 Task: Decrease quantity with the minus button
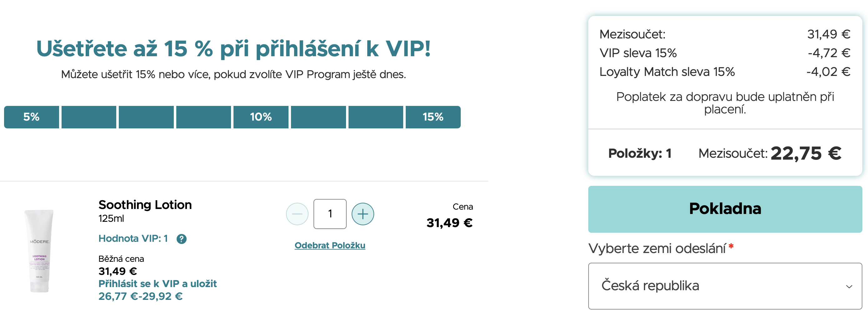pos(297,214)
